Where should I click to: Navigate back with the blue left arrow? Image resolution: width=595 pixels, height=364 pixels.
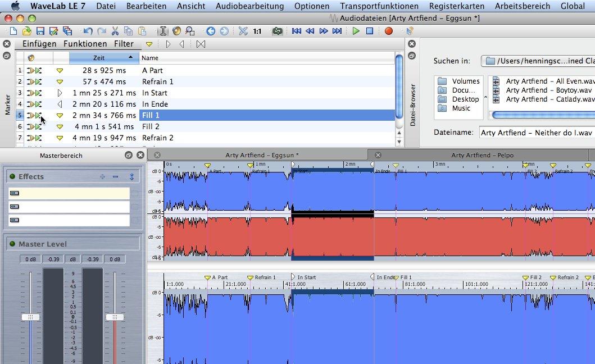tap(211, 31)
